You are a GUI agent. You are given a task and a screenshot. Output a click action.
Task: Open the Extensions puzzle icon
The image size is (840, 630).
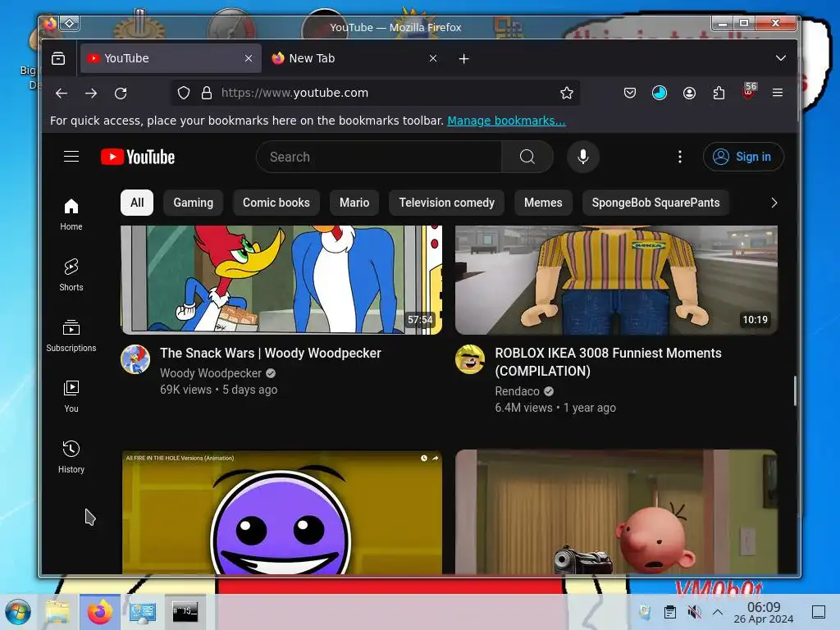point(719,93)
